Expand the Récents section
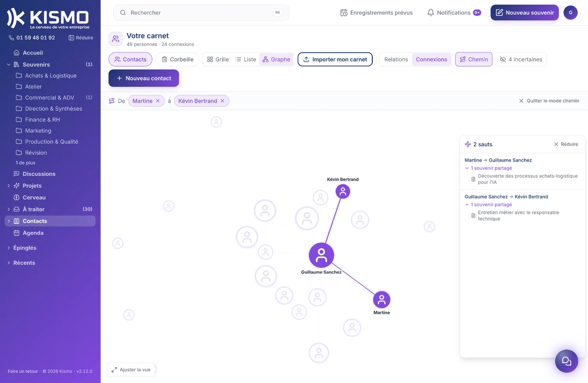The width and height of the screenshot is (588, 383). pyautogui.click(x=9, y=263)
